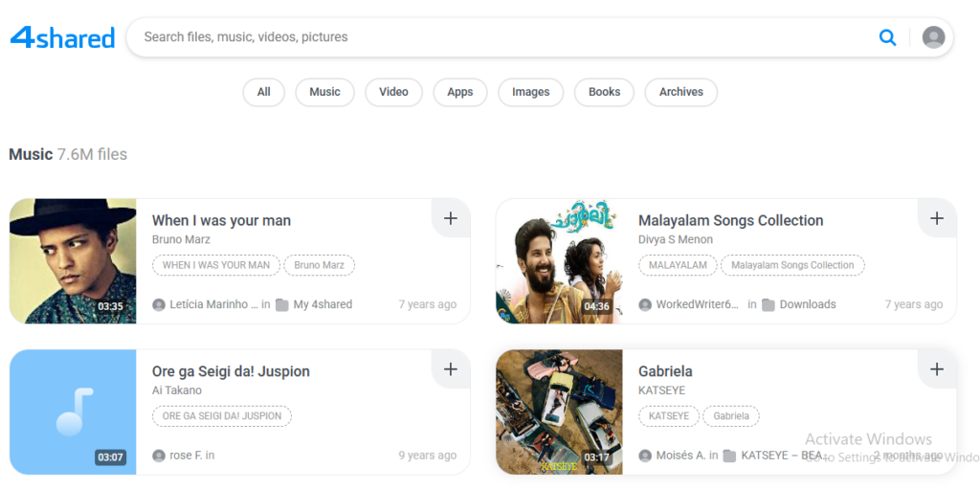Filter results by Apps
This screenshot has height=490, width=980.
(x=460, y=92)
